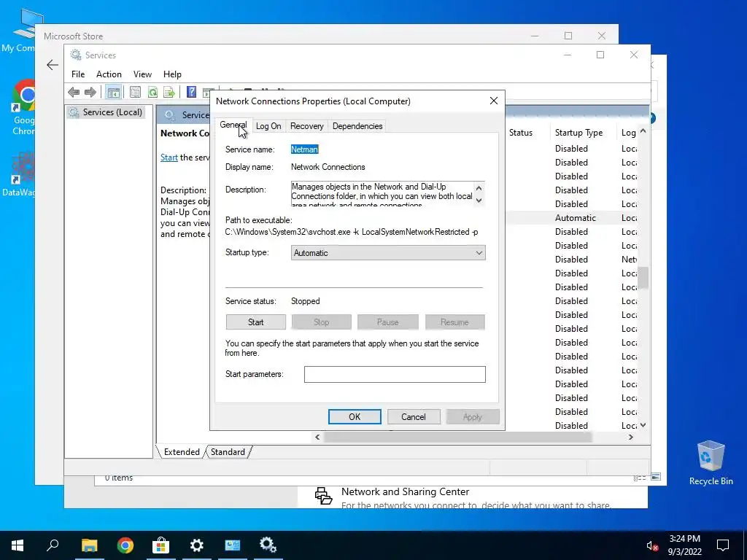Open the Google Chrome desktop shortcut
The height and width of the screenshot is (560, 747).
tap(24, 107)
